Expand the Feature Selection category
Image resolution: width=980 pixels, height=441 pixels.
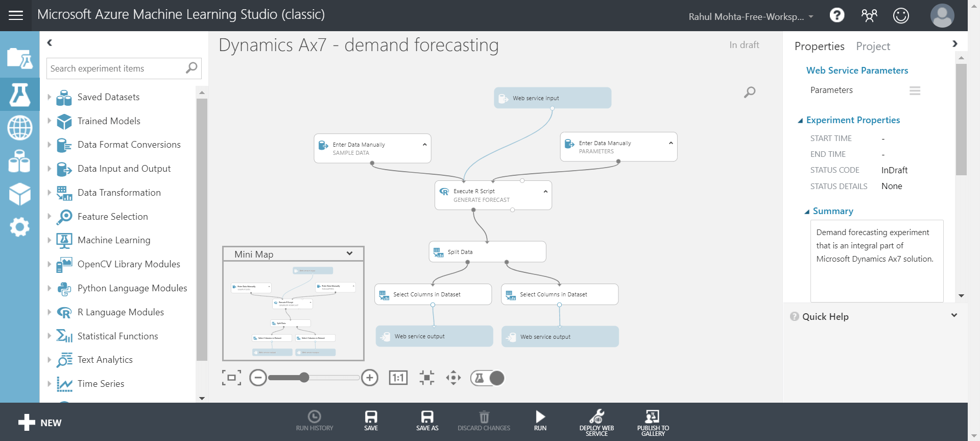50,216
